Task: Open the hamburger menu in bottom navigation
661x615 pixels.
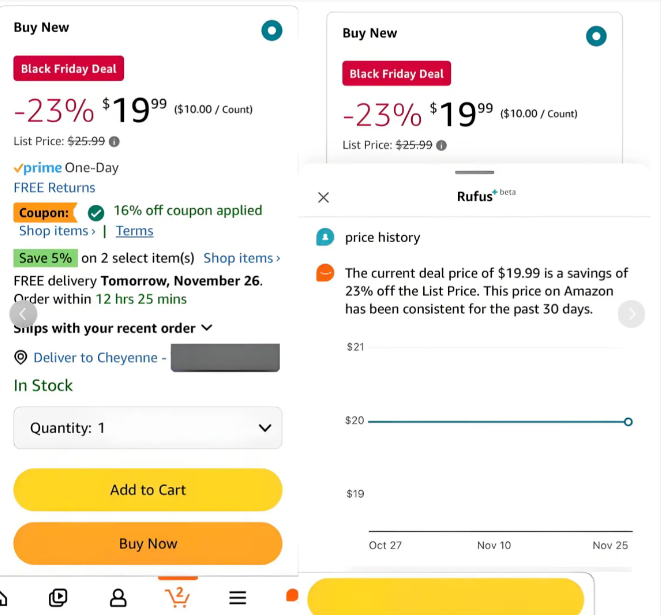Action: (x=238, y=598)
